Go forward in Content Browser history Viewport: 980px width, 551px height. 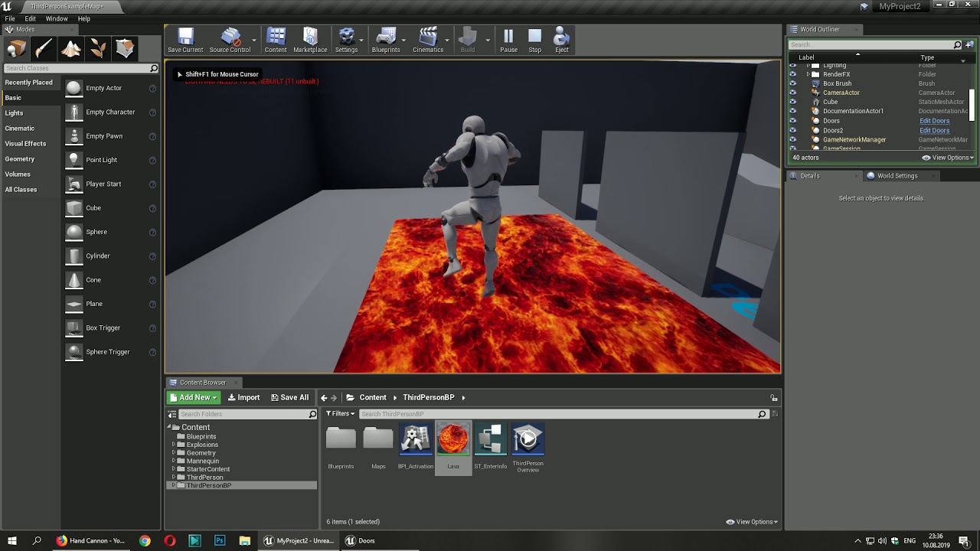335,398
